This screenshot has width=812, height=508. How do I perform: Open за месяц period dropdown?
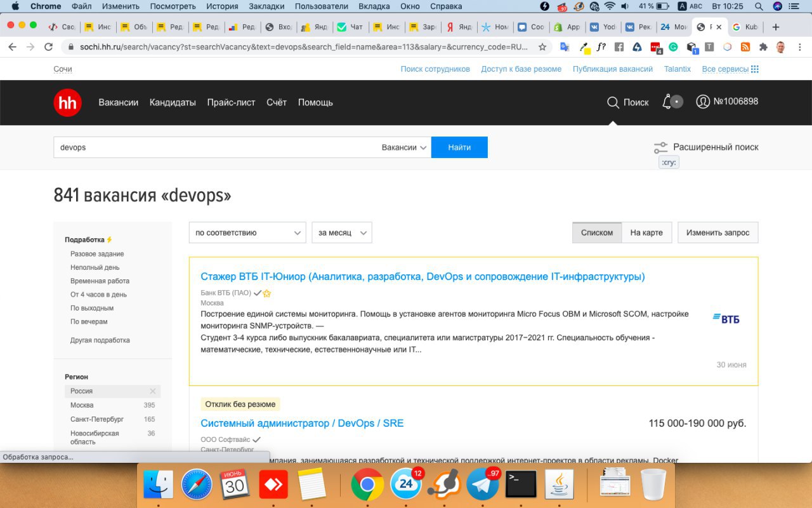(x=342, y=232)
